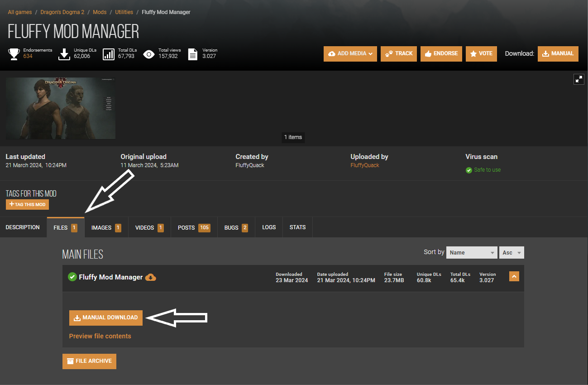Click the original upload date 11 March 2024
Viewport: 588px width, 385px height.
click(149, 165)
